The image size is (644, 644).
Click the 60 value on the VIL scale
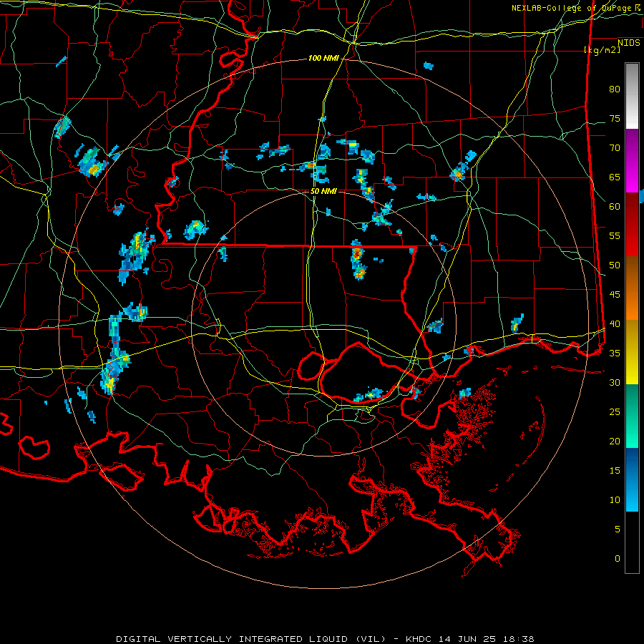tap(615, 207)
